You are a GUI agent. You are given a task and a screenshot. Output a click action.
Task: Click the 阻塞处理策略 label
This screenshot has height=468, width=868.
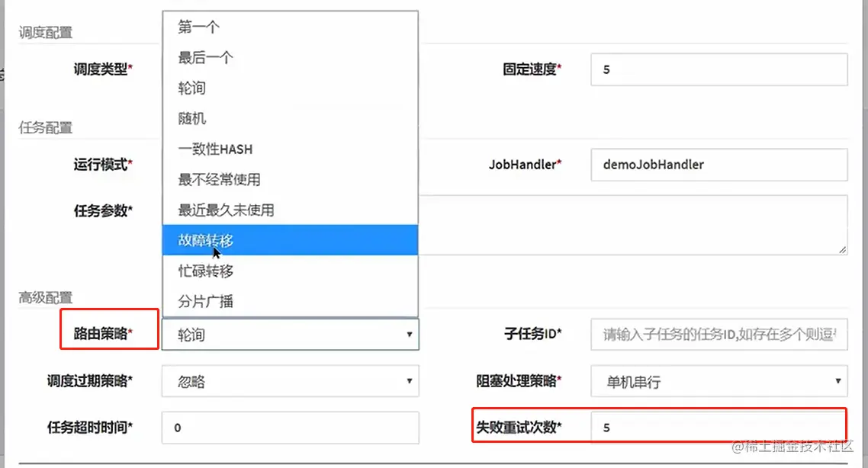coord(519,380)
